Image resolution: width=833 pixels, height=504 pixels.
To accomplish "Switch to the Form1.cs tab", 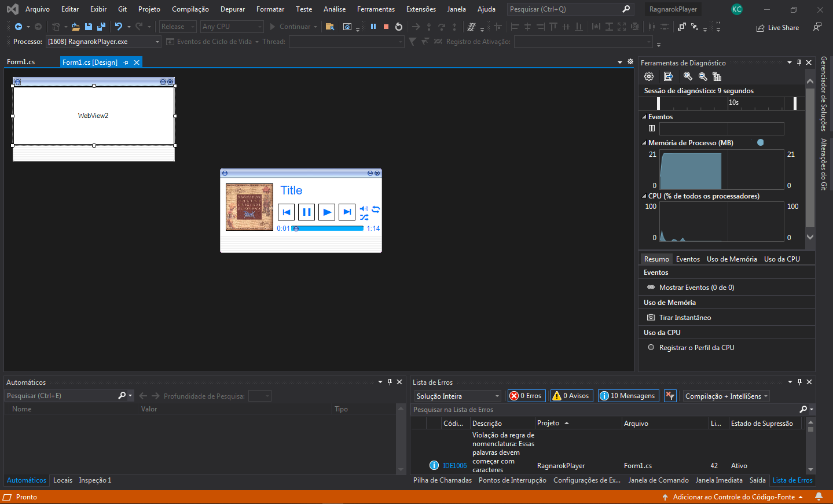I will [x=21, y=62].
